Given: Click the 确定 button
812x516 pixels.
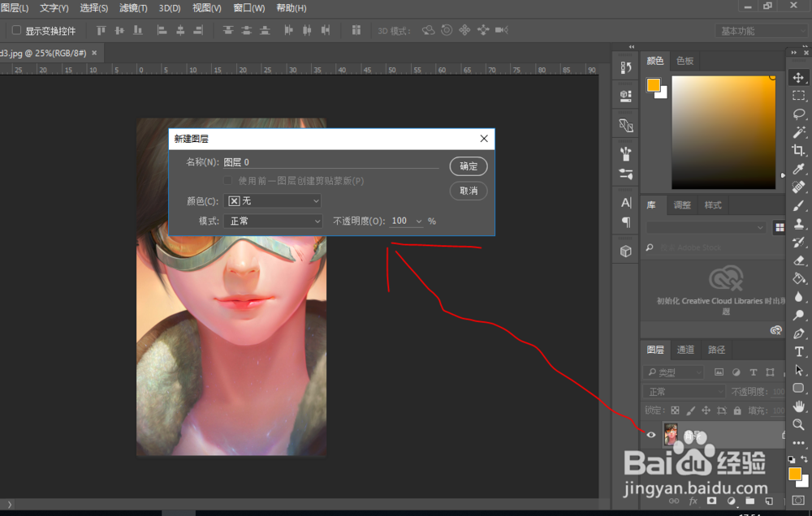Looking at the screenshot, I should coord(469,166).
